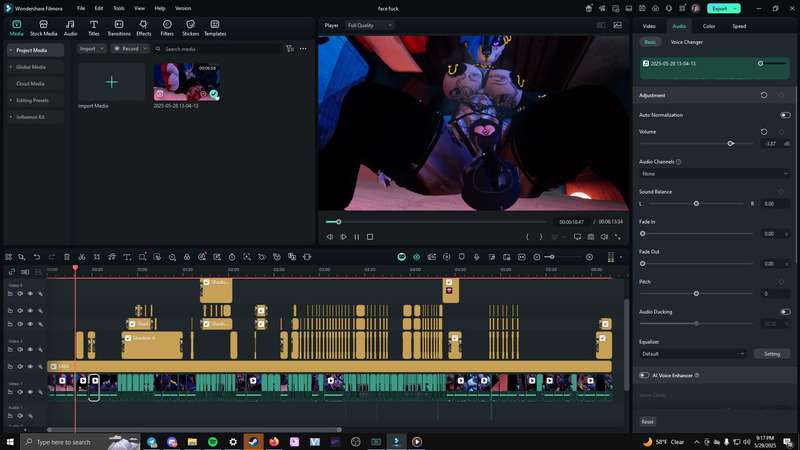Open the Stock Media panel
The height and width of the screenshot is (450, 800).
pyautogui.click(x=43, y=28)
